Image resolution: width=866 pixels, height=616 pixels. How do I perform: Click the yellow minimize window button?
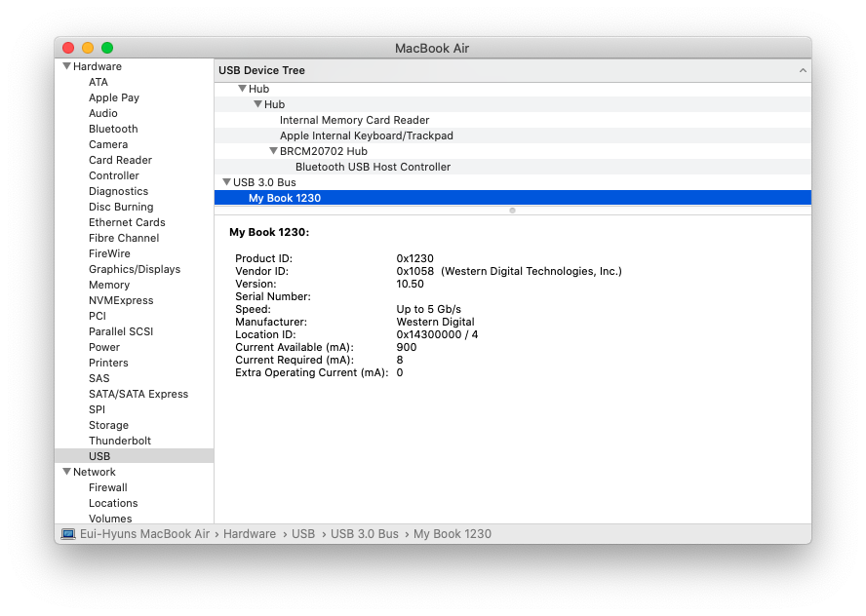point(88,48)
